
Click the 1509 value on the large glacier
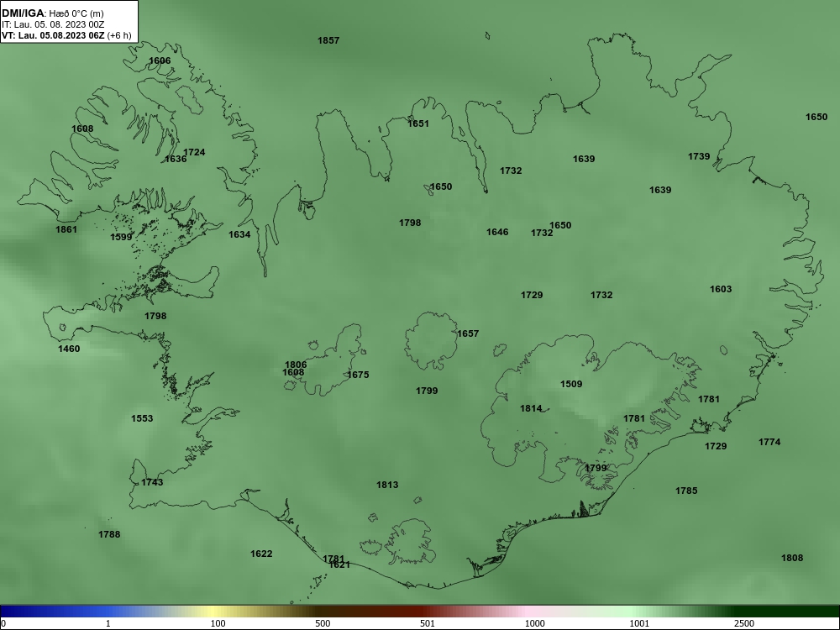click(571, 384)
